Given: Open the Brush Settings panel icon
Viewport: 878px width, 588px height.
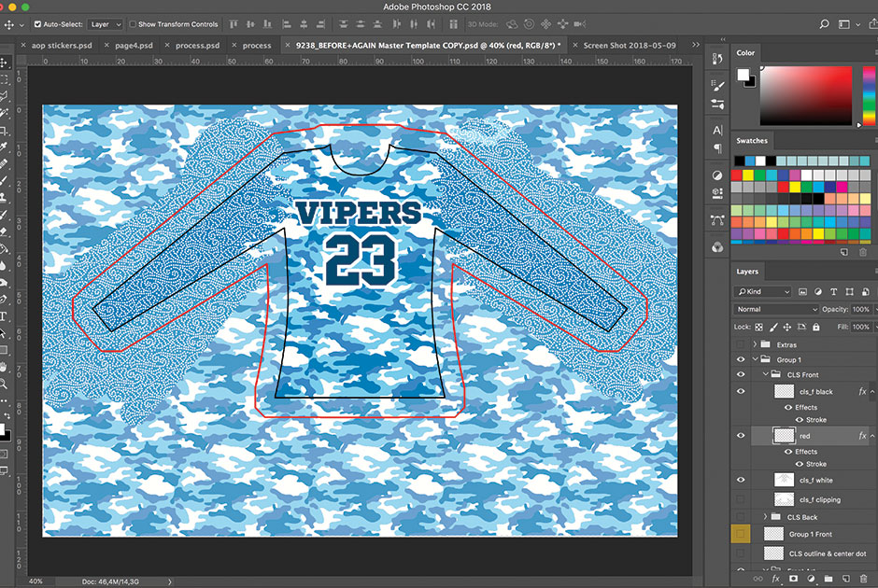Looking at the screenshot, I should [717, 86].
